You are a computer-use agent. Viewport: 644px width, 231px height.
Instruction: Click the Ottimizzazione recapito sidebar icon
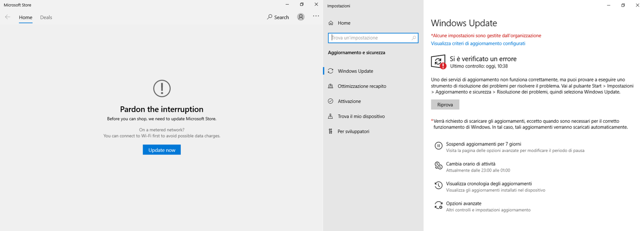tap(331, 86)
